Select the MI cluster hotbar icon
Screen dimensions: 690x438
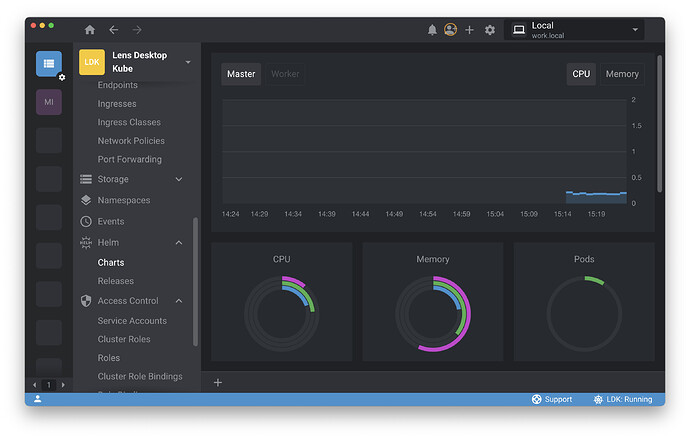click(x=49, y=102)
